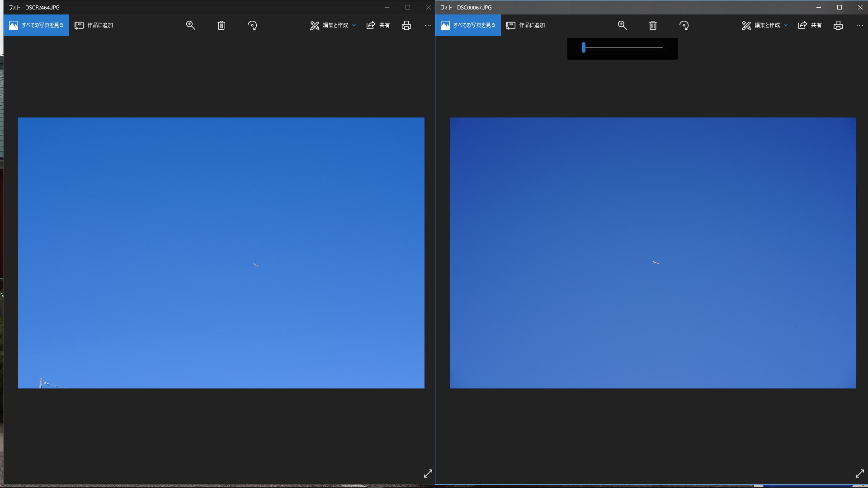Image resolution: width=868 pixels, height=488 pixels.
Task: Open the three-dots menu in DSC00067.JPG window
Action: [859, 26]
